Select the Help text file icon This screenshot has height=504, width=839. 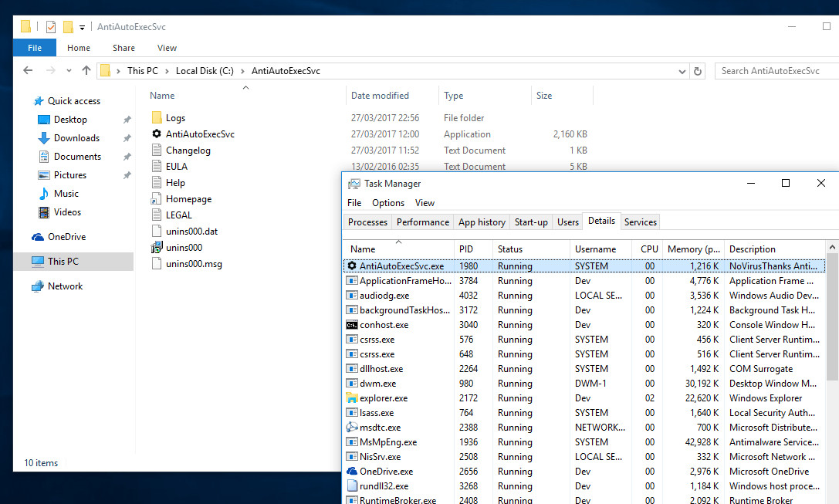pyautogui.click(x=157, y=182)
